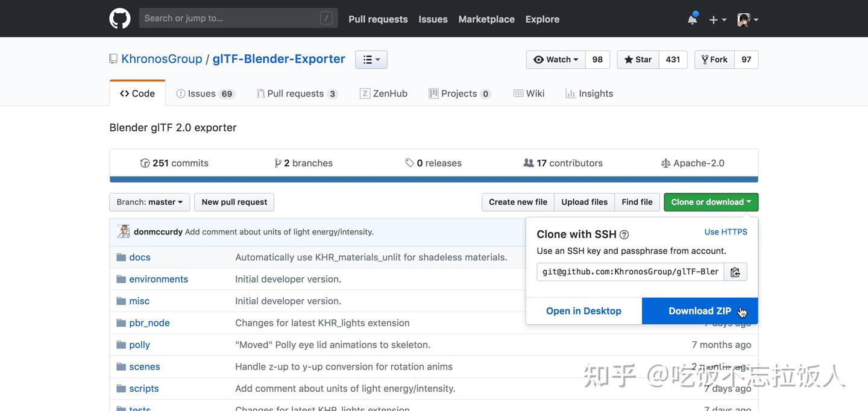This screenshot has width=868, height=411.
Task: Click Upload files button
Action: [x=584, y=202]
